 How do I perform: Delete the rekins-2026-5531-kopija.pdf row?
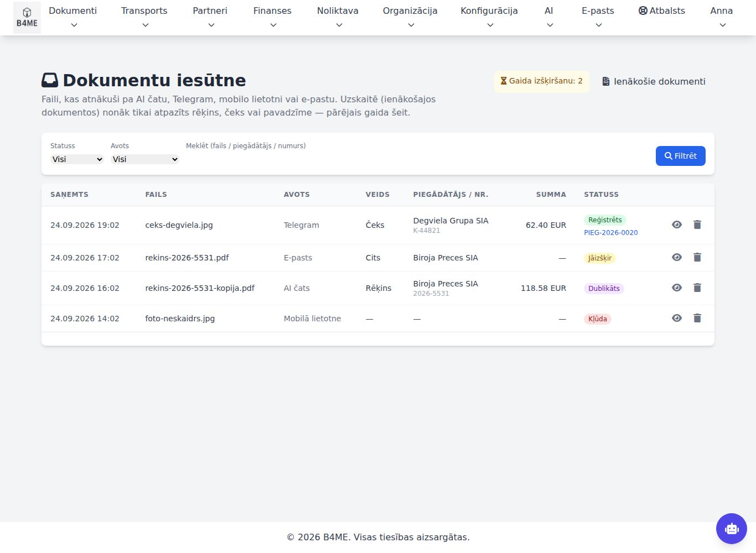[697, 288]
